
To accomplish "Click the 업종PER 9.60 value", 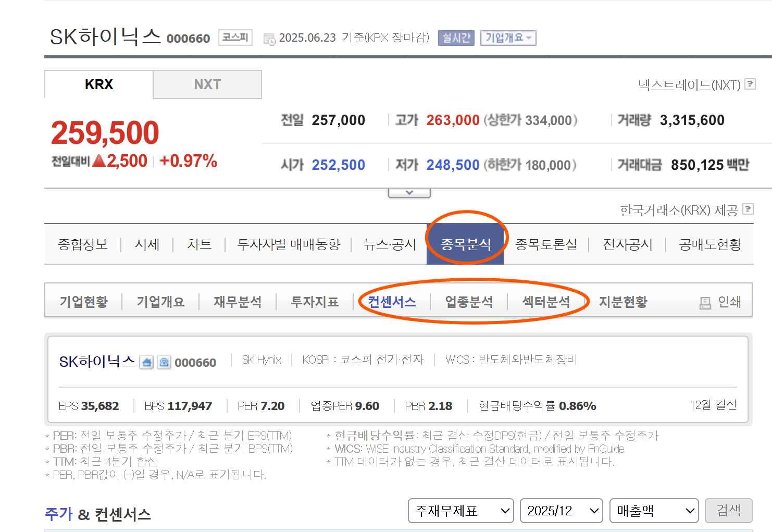I will pos(367,406).
